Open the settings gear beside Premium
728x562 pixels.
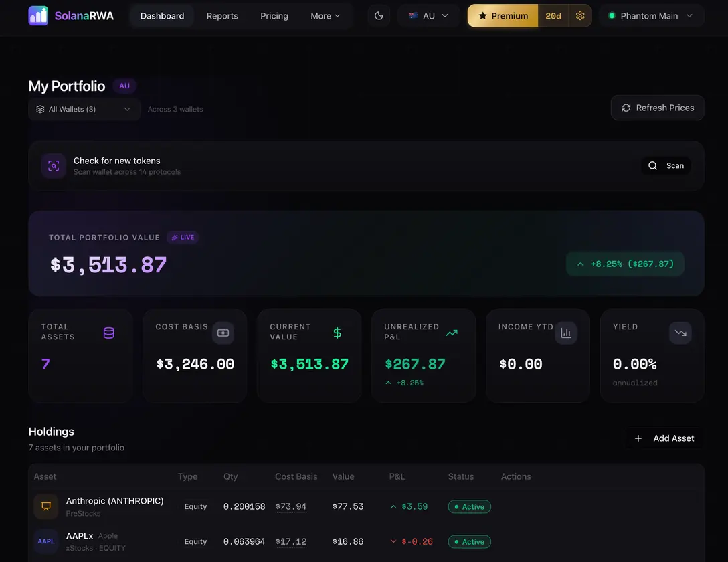(580, 16)
